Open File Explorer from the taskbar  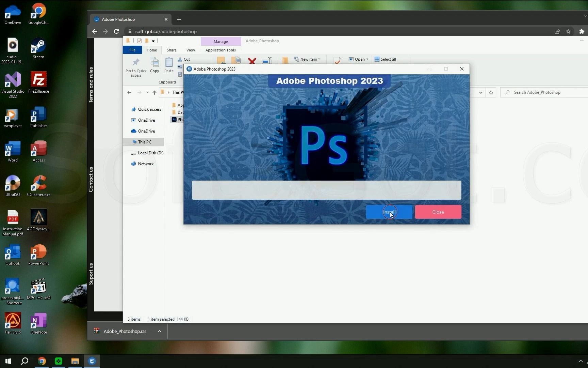(x=75, y=361)
